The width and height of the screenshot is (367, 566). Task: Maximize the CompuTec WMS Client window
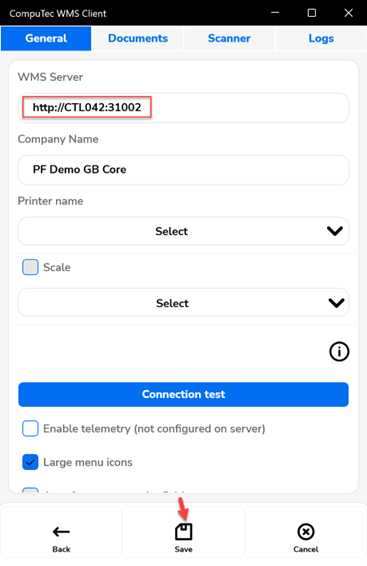coord(312,13)
